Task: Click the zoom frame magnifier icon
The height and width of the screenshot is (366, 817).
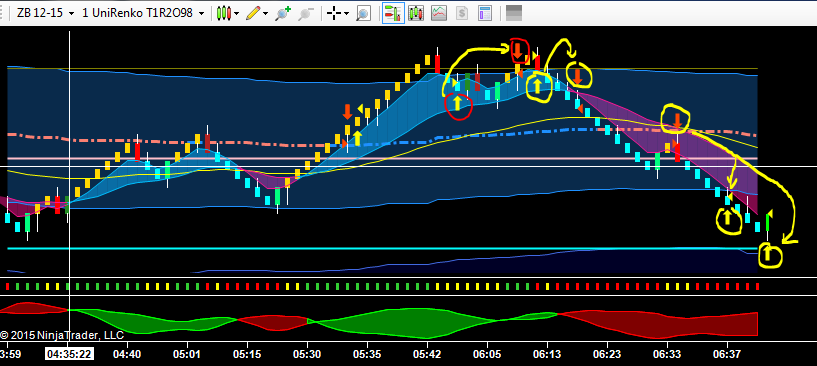Action: point(363,13)
